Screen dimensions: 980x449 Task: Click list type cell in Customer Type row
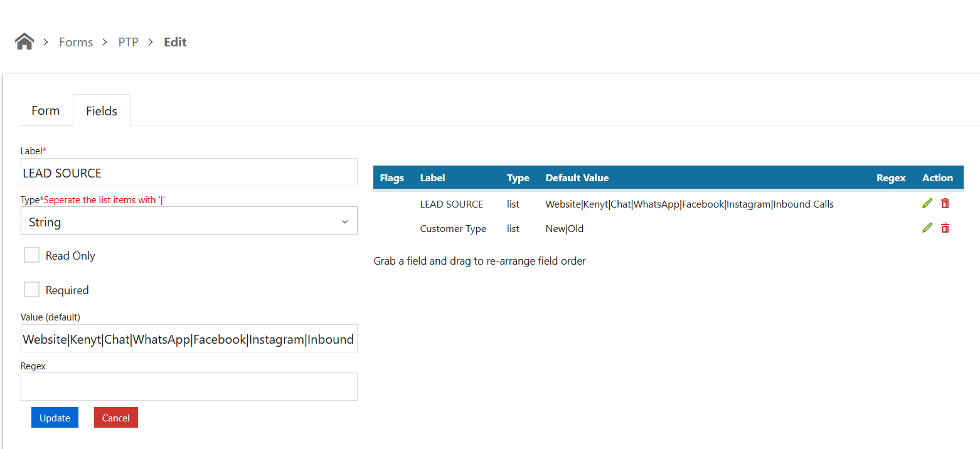coord(513,229)
